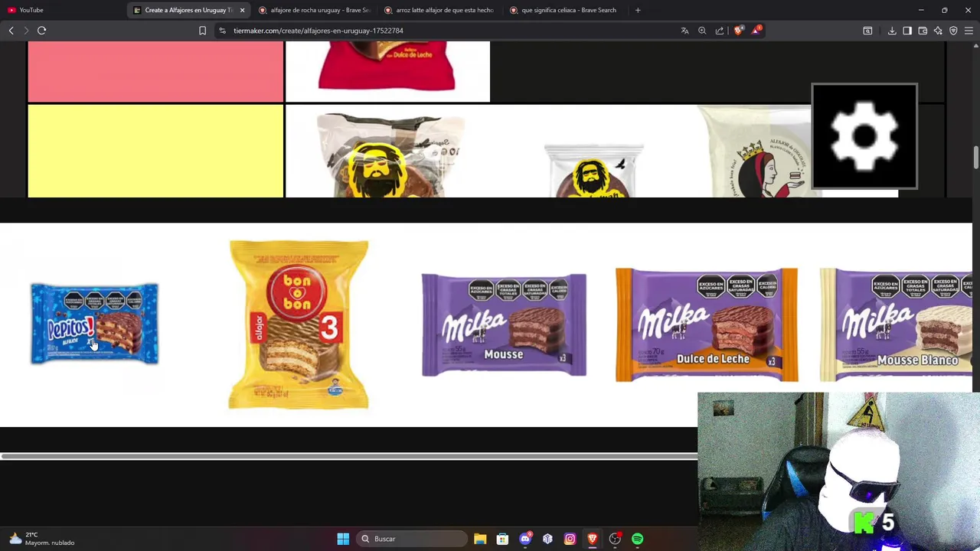Open the browser hamburger menu

(x=969, y=31)
